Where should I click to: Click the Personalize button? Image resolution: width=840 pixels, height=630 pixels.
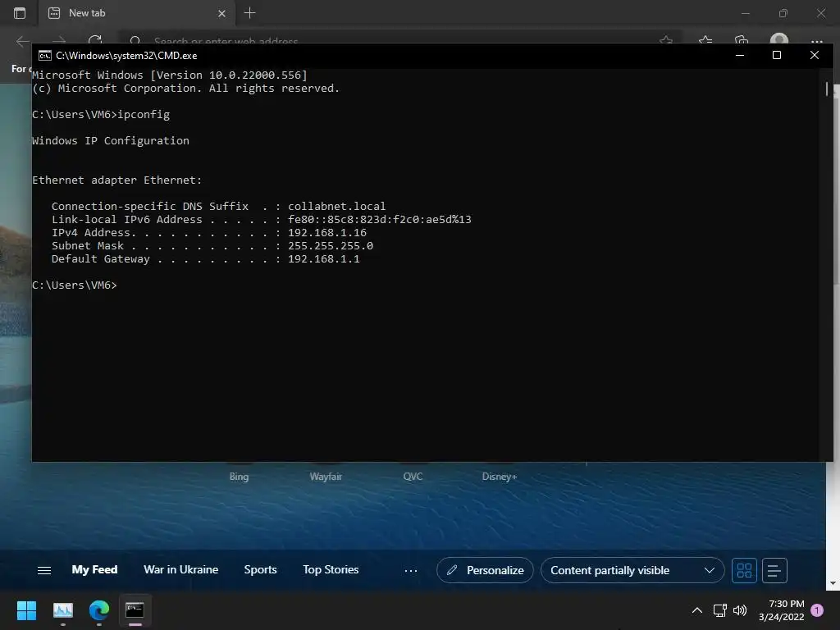(x=485, y=571)
